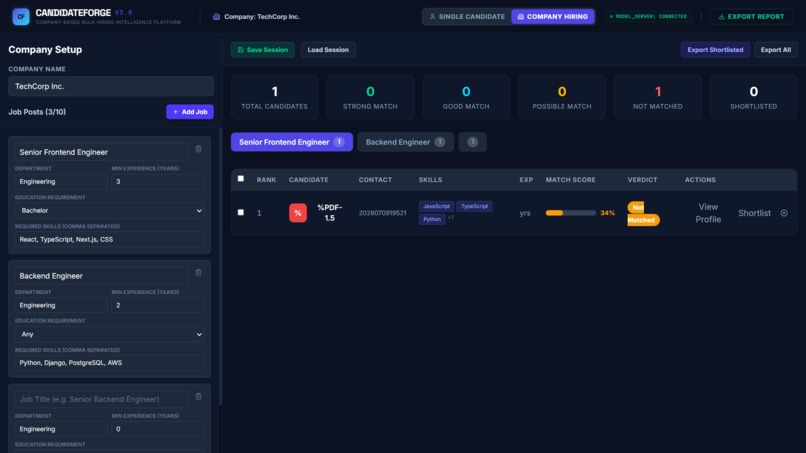Select the Senior Frontend Engineer tab
The image size is (806, 453).
point(291,142)
